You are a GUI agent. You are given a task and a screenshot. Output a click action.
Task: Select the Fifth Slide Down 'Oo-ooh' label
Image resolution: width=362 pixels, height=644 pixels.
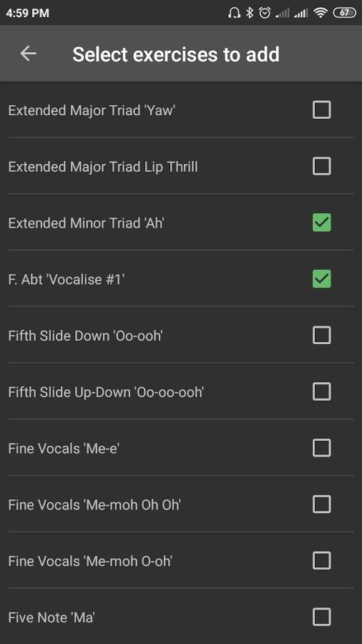coord(85,336)
